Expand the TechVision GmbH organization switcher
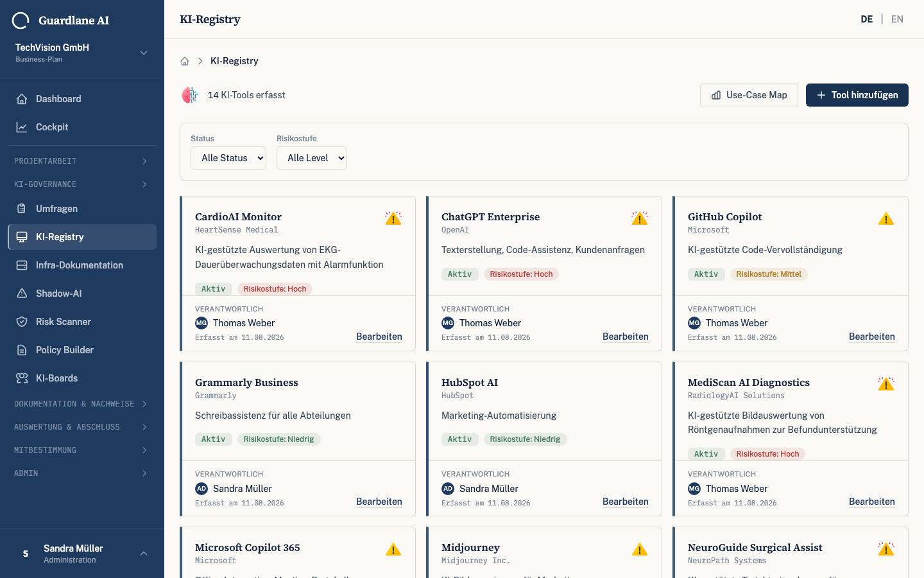924x578 pixels. coord(82,53)
